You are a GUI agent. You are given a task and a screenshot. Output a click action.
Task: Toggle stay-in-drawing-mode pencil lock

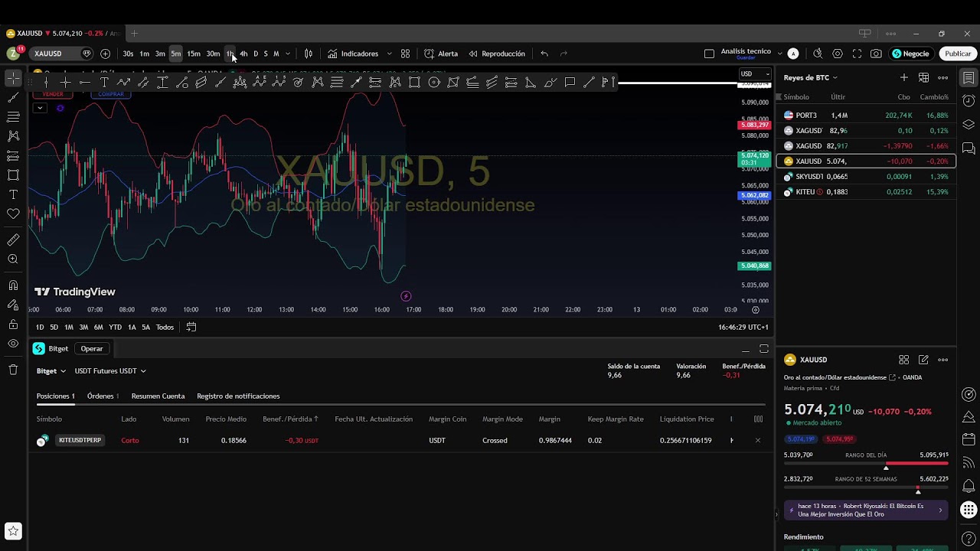[x=13, y=305]
